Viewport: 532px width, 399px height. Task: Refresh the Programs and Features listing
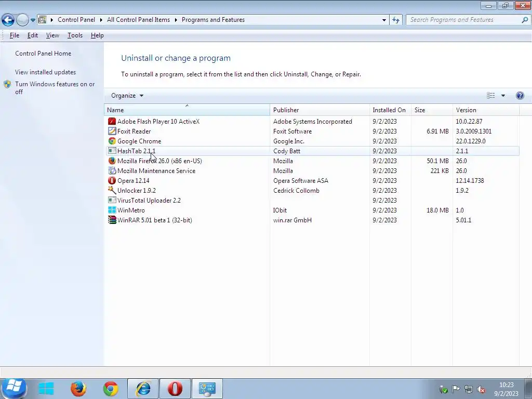(395, 20)
